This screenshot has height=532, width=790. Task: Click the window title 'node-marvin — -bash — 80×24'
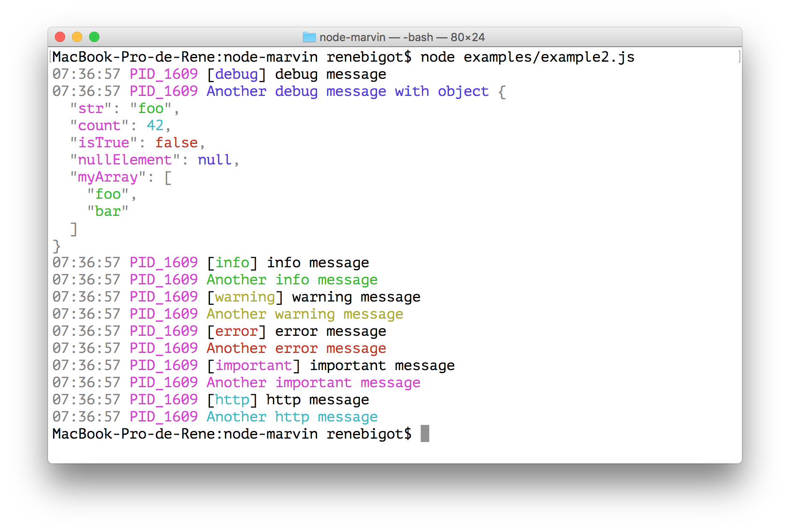(x=402, y=37)
